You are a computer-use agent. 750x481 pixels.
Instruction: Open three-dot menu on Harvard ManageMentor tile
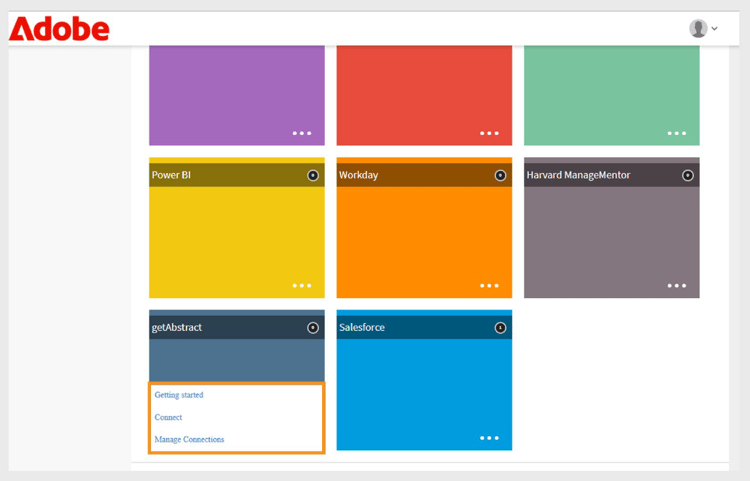677,285
